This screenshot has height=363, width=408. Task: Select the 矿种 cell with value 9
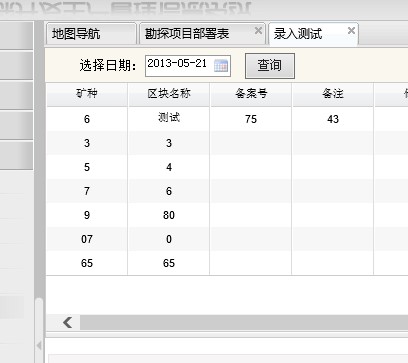tap(87, 215)
